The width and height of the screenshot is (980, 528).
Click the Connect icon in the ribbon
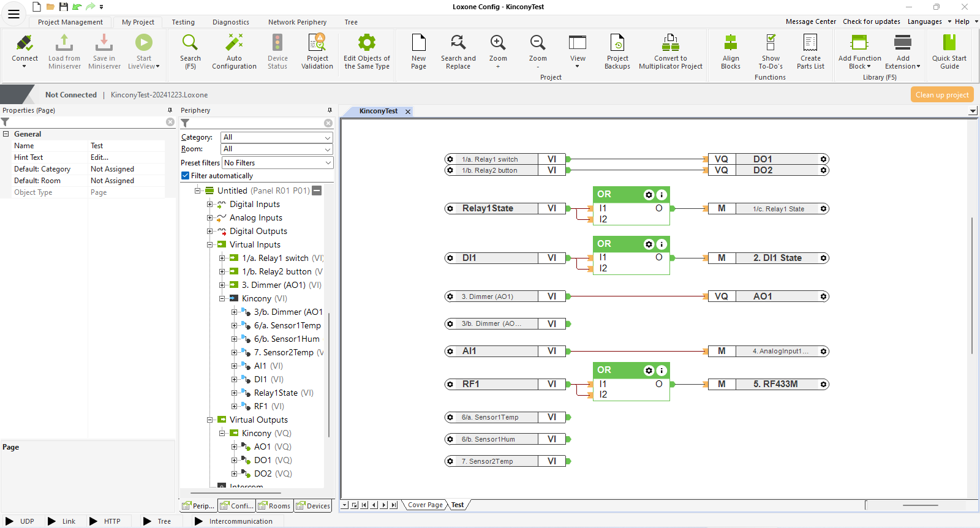(x=24, y=43)
